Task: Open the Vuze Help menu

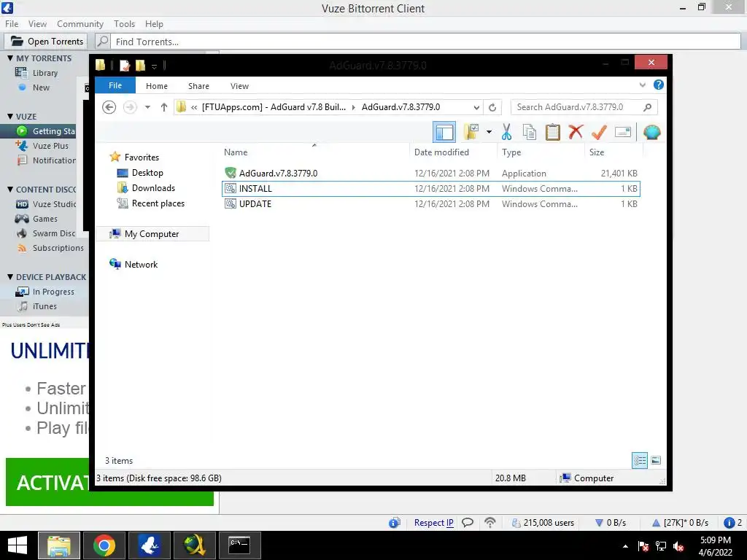Action: [x=154, y=24]
